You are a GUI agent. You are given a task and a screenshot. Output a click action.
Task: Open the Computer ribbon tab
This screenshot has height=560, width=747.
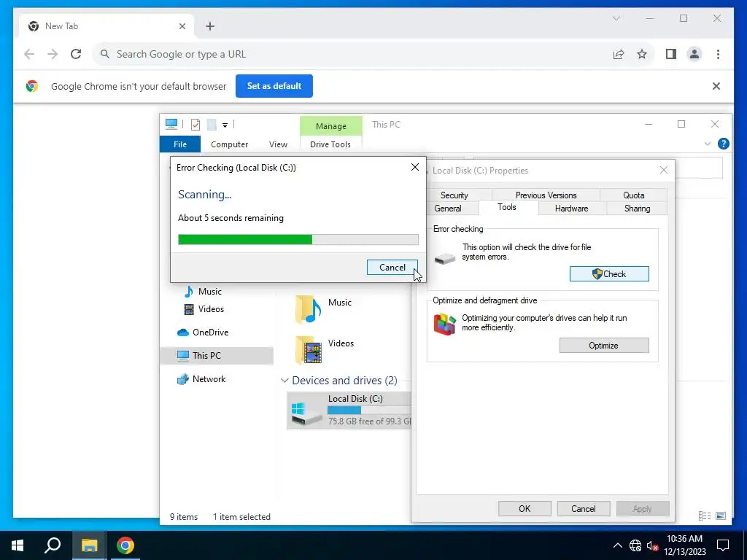pos(229,144)
